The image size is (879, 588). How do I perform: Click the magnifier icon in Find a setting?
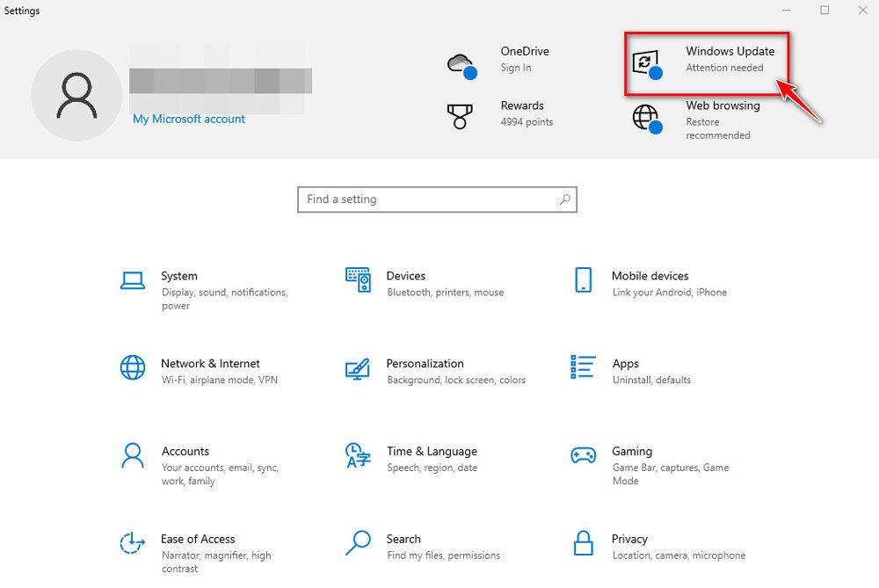point(565,199)
